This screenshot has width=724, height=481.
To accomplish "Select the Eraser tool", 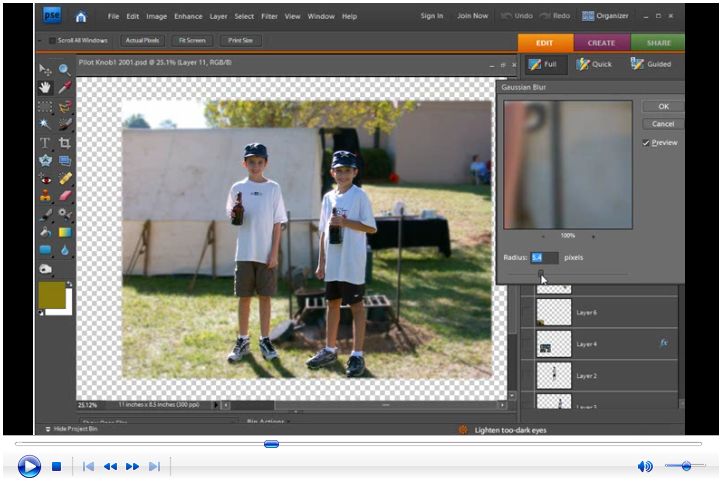I will coord(65,196).
